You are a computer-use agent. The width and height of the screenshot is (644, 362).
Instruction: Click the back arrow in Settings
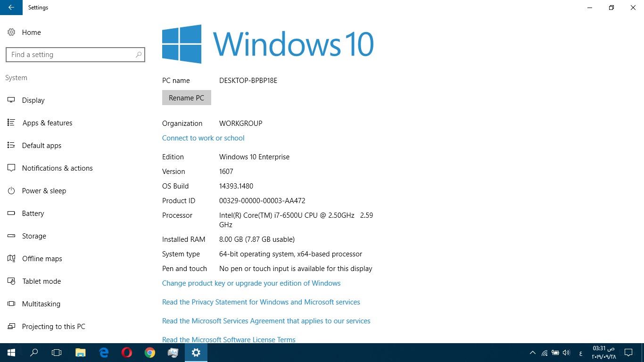click(10, 8)
